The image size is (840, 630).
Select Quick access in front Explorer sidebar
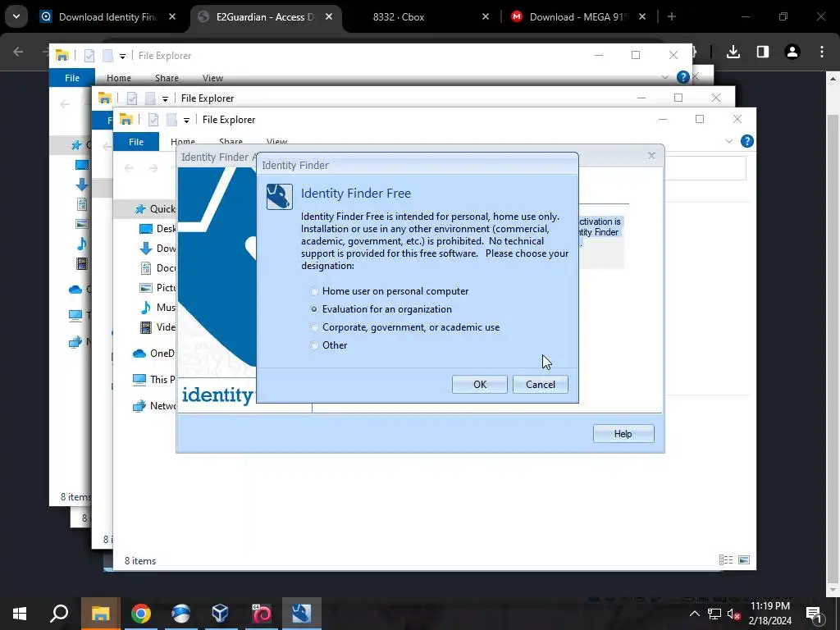click(x=155, y=209)
